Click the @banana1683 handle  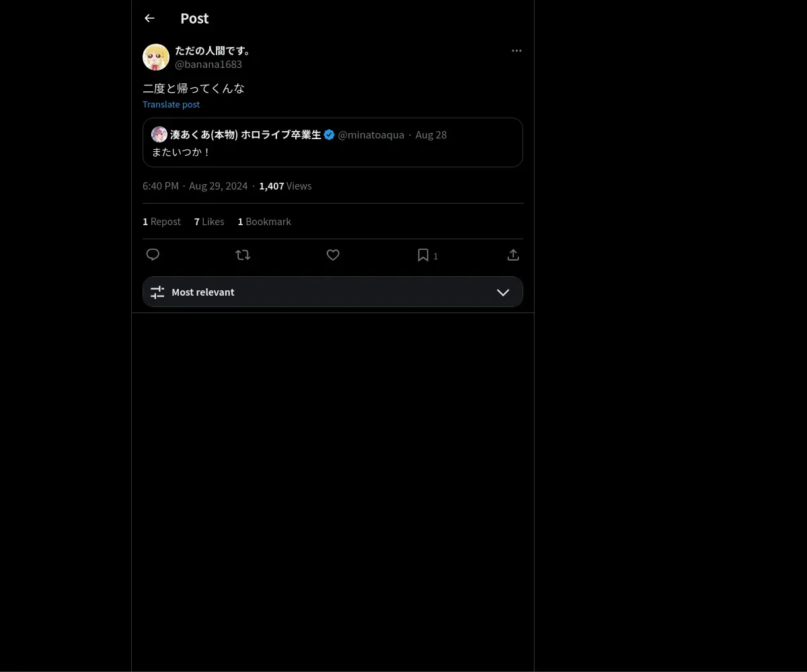tap(208, 65)
